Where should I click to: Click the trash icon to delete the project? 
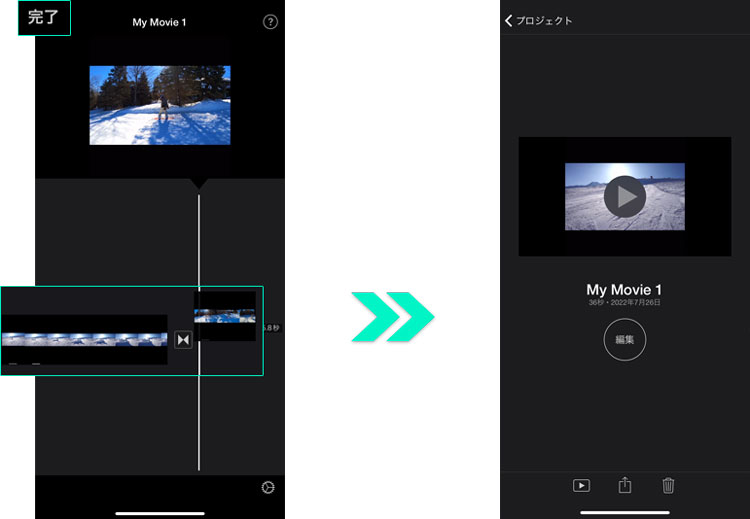click(x=669, y=485)
